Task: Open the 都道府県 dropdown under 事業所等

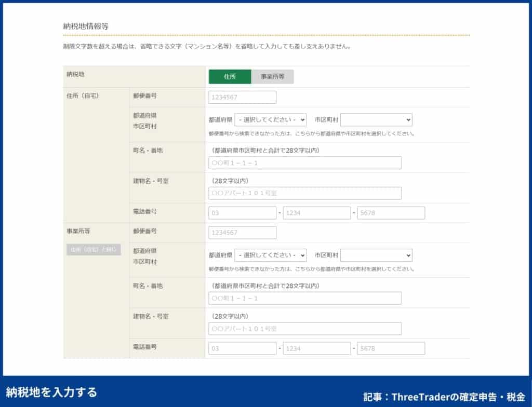Action: 270,255
